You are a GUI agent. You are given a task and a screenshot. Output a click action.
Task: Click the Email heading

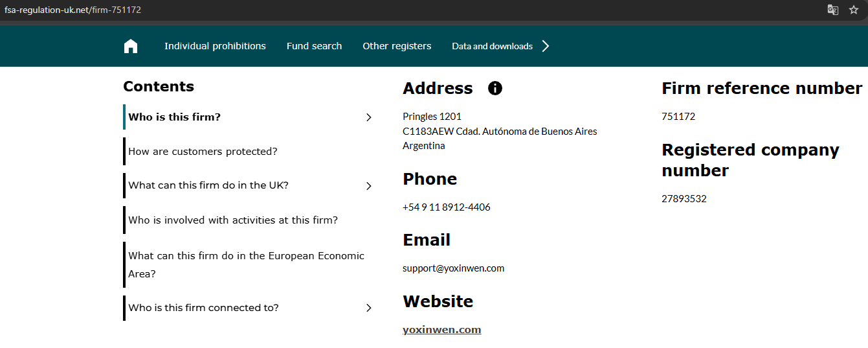(x=427, y=240)
